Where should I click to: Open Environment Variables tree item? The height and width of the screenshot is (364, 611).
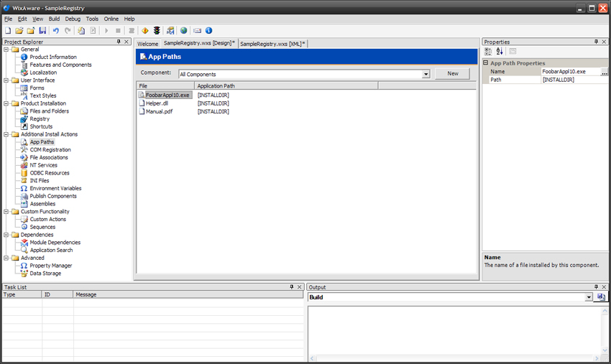pos(55,188)
